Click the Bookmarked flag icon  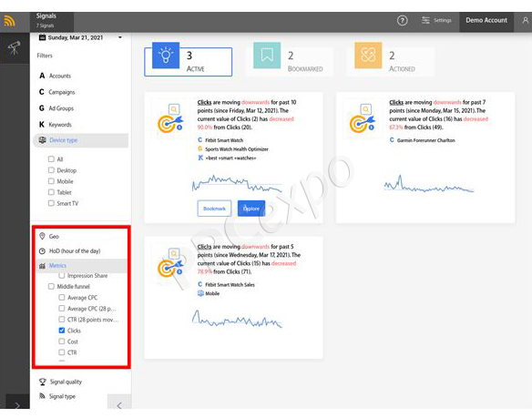pos(267,56)
